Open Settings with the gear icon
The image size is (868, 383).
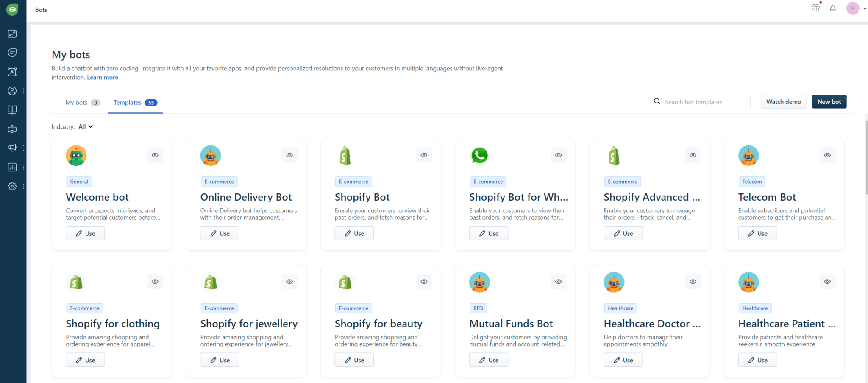12,186
